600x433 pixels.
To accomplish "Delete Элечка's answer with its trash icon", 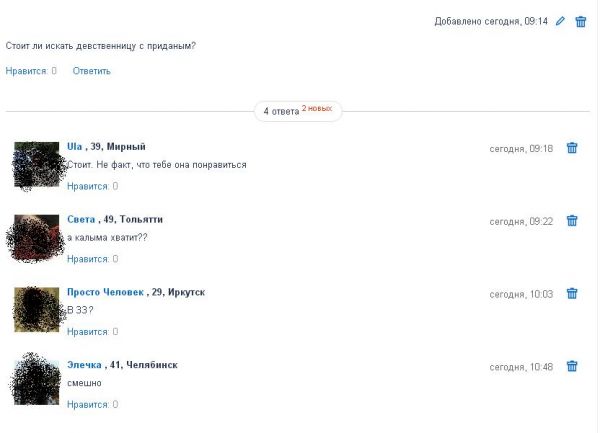I will click(572, 366).
